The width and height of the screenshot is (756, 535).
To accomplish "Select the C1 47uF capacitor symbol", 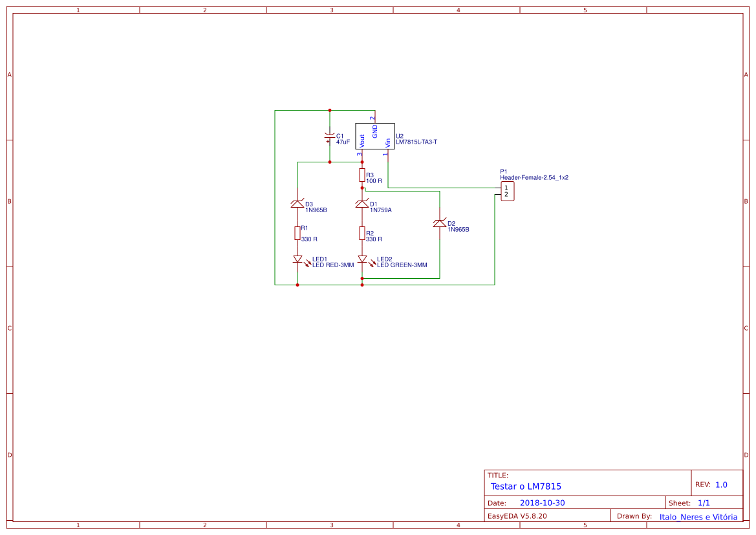I will (329, 137).
